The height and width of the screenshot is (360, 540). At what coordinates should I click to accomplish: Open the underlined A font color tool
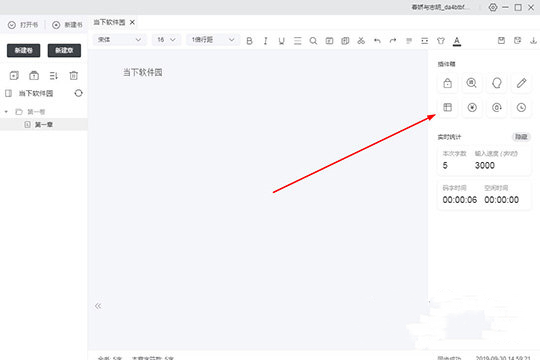pos(457,41)
